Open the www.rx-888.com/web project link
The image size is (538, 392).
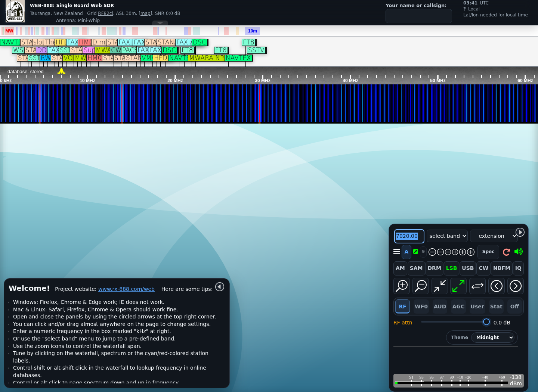point(126,289)
